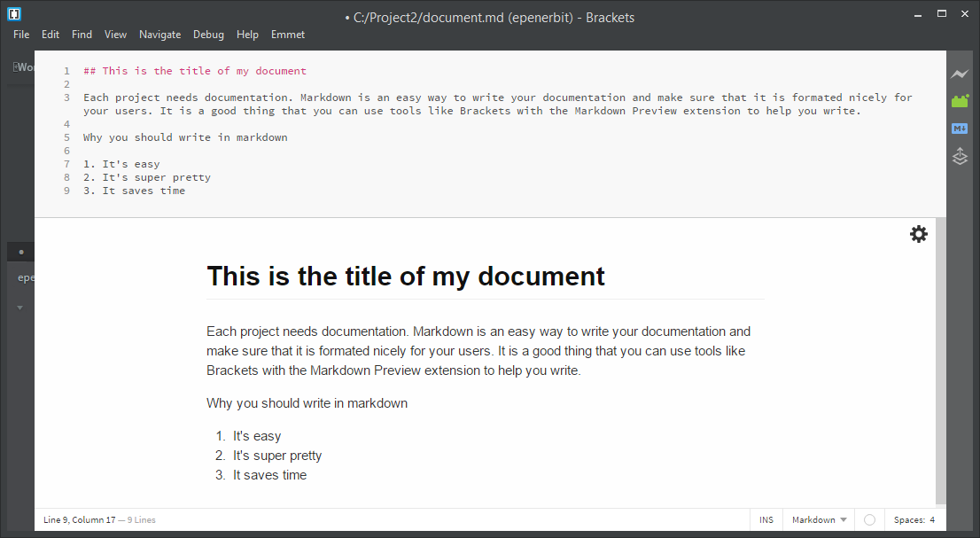Open the Navigate menu
980x538 pixels.
[x=160, y=34]
